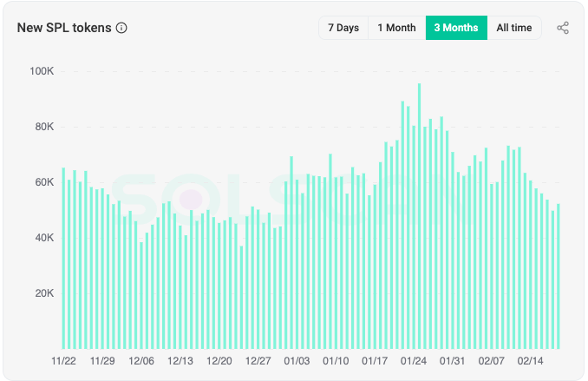Click the 01/17 date label
This screenshot has height=381, width=588.
[375, 361]
